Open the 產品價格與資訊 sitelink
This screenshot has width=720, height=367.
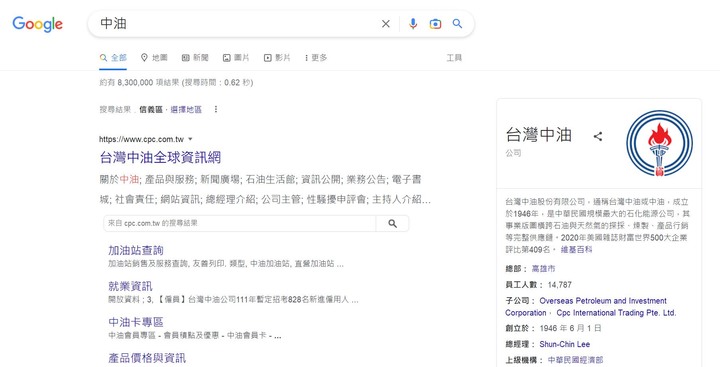(147, 358)
